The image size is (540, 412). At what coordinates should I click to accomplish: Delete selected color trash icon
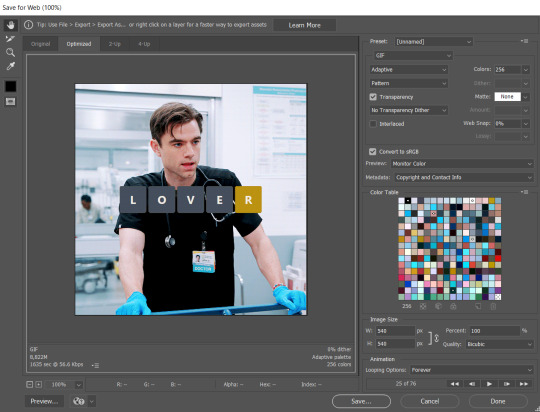pyautogui.click(x=493, y=306)
